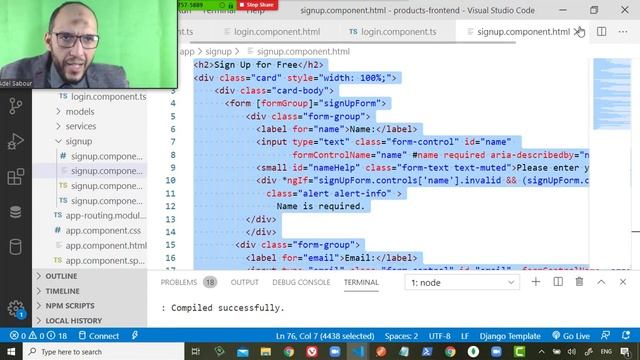Split the terminal pane

pyautogui.click(x=558, y=282)
